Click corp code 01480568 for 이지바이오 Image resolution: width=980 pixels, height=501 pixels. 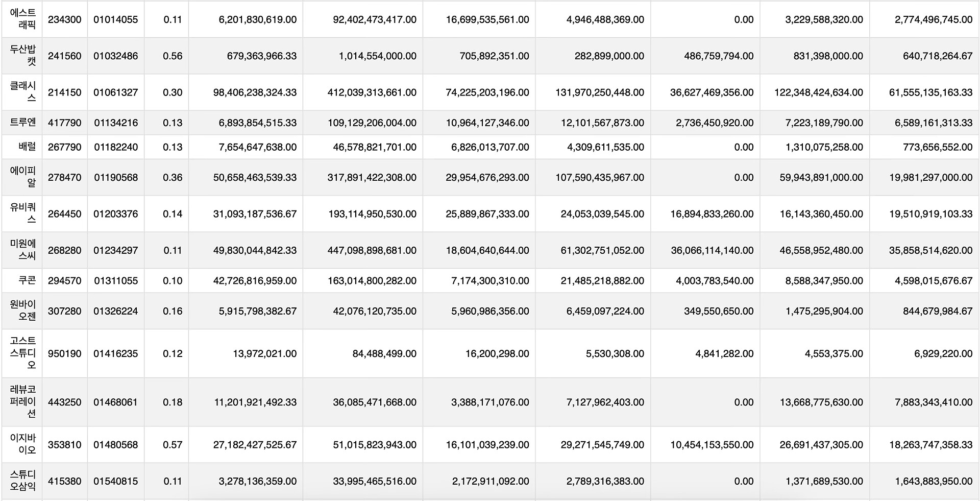coord(115,445)
